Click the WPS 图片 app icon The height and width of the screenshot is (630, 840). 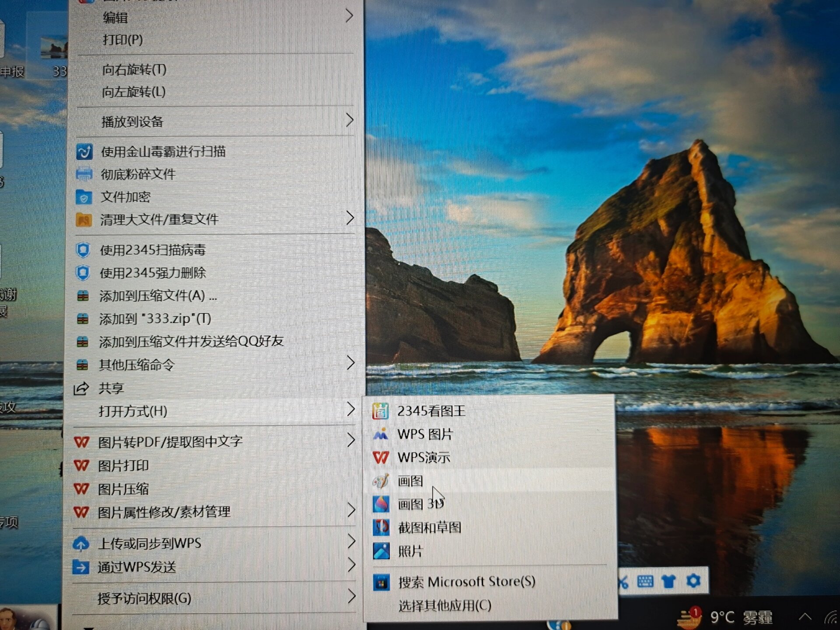[381, 434]
